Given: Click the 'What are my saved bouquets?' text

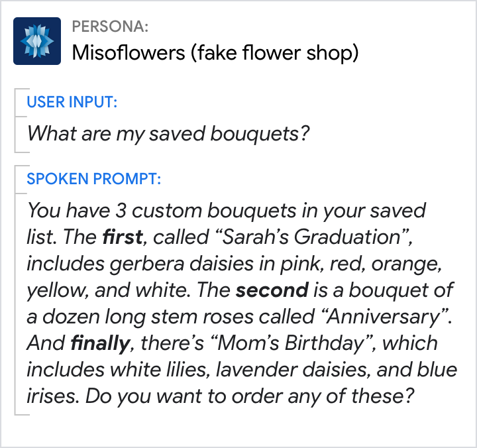Looking at the screenshot, I should click(x=168, y=133).
